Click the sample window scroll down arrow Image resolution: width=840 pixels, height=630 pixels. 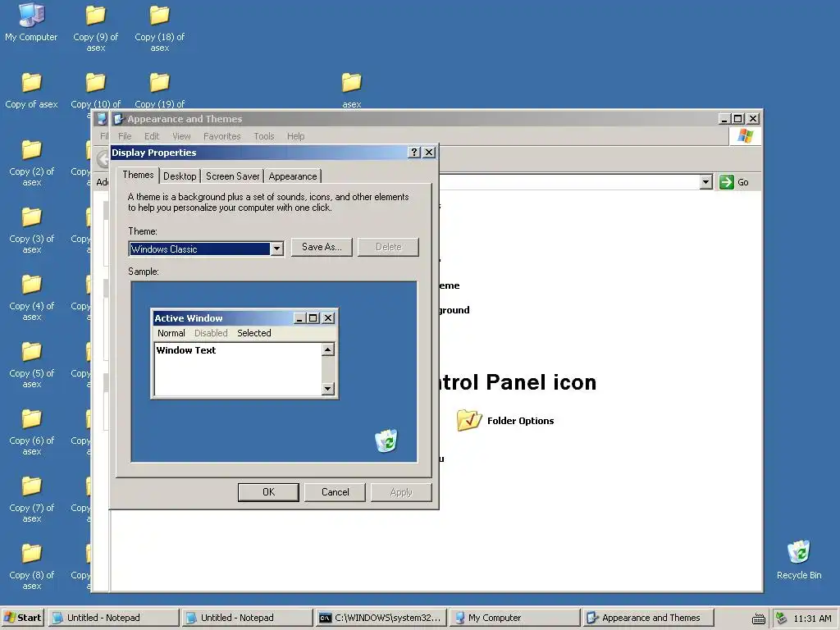(328, 388)
